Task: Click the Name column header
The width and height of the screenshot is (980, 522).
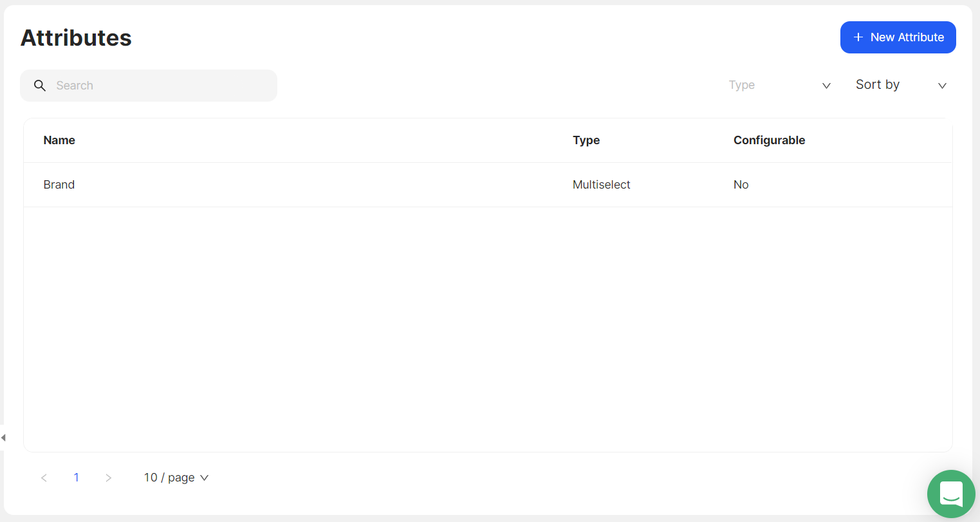Action: 59,140
